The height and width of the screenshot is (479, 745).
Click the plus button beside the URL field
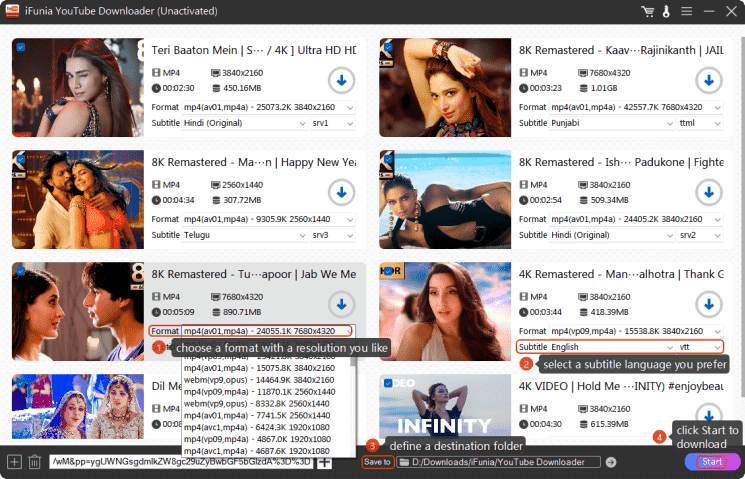coord(325,462)
